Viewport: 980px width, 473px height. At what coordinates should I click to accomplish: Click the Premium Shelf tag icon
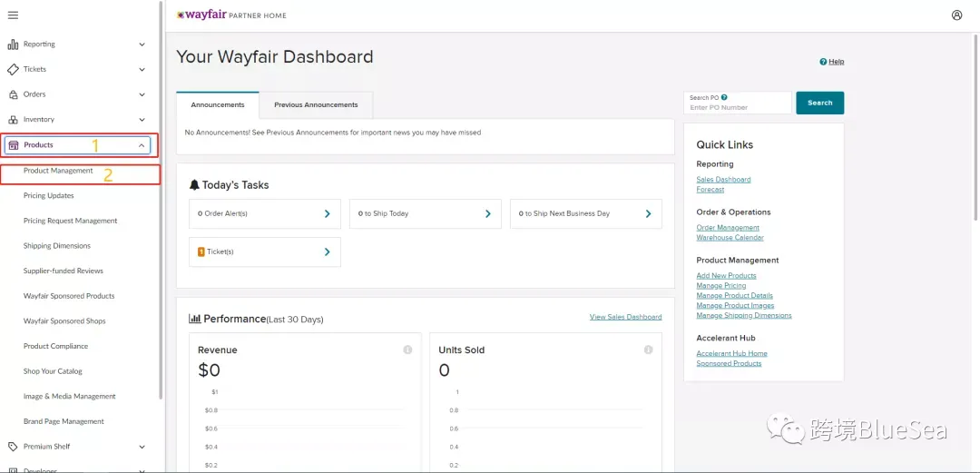coord(13,447)
